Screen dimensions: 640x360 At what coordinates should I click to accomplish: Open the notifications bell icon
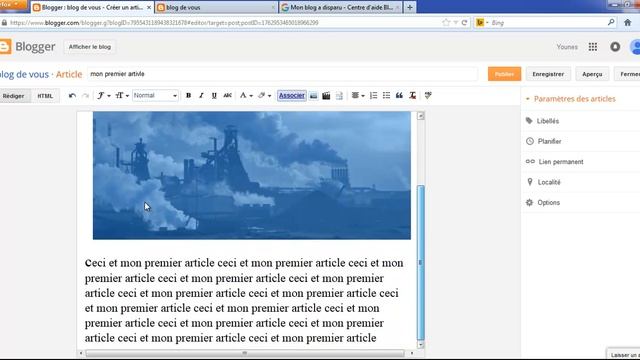615,47
